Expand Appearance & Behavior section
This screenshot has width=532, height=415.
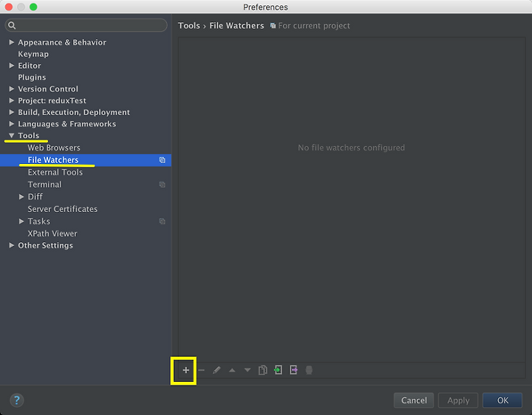pyautogui.click(x=12, y=42)
